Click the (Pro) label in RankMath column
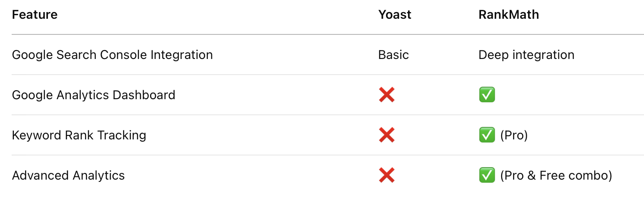644x210 pixels. click(x=514, y=135)
